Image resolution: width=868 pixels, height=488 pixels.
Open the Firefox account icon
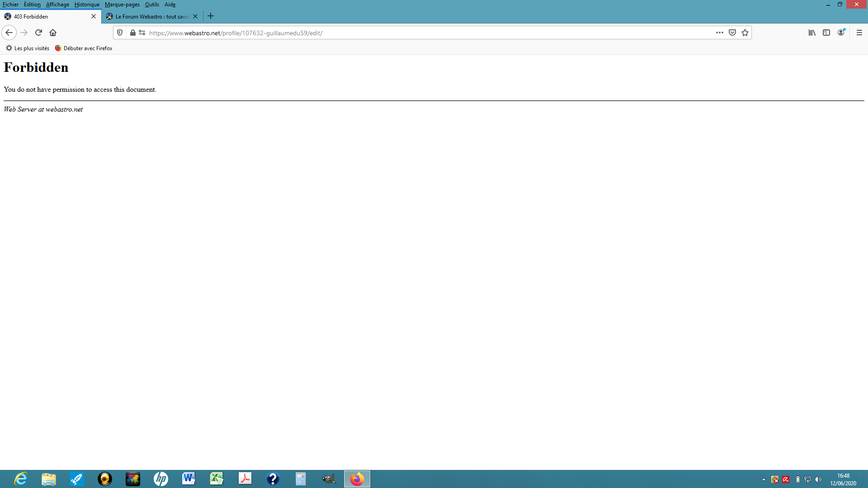tap(841, 33)
